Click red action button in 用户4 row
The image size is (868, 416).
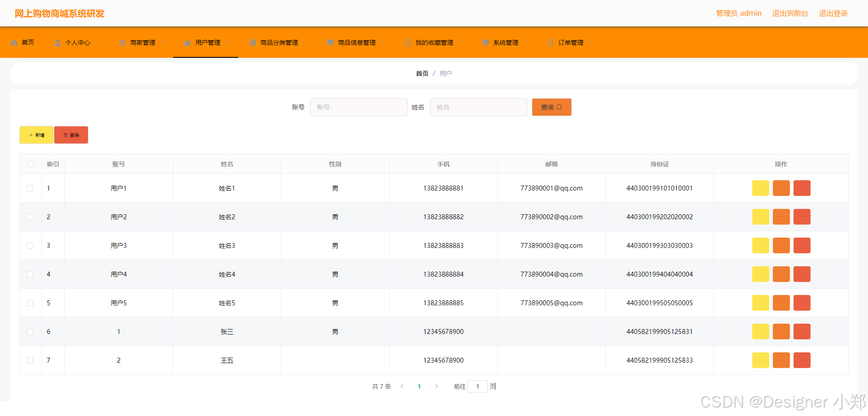pos(802,274)
